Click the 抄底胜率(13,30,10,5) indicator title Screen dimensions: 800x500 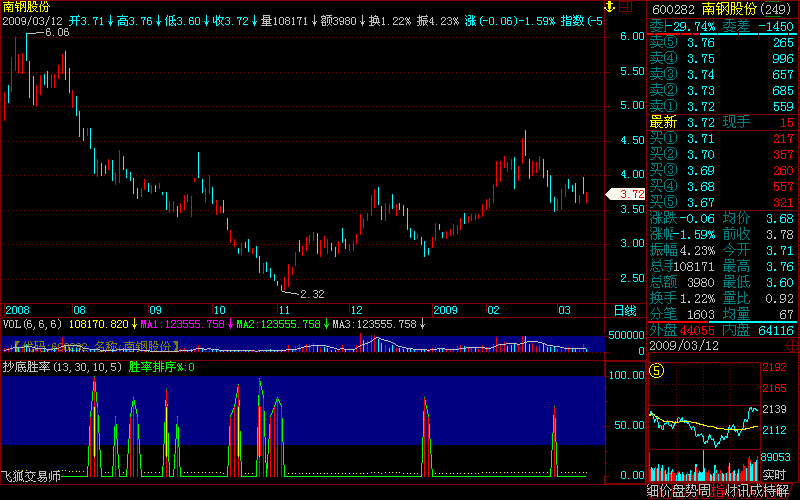pyautogui.click(x=62, y=367)
